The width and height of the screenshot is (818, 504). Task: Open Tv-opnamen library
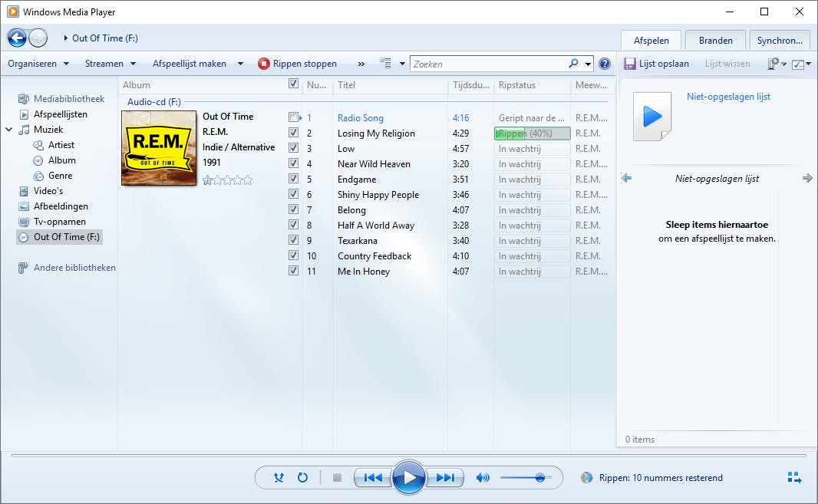[60, 222]
